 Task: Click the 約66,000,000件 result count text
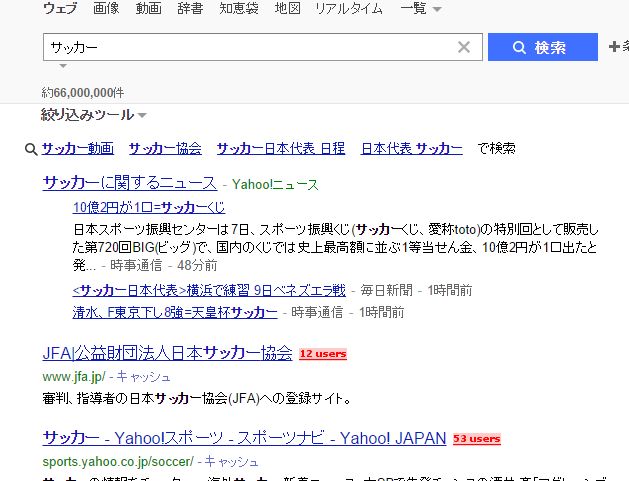83,93
